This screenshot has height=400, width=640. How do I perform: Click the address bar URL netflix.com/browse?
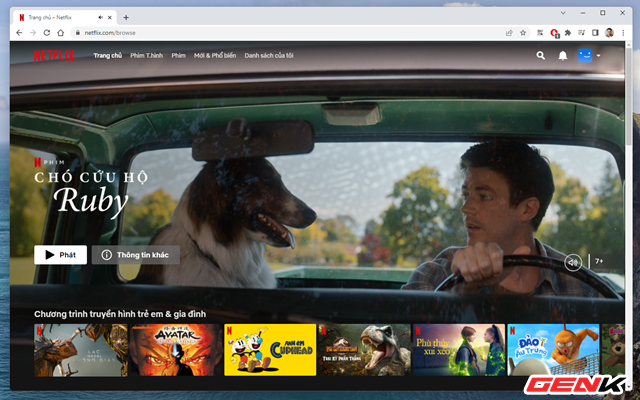coord(110,33)
